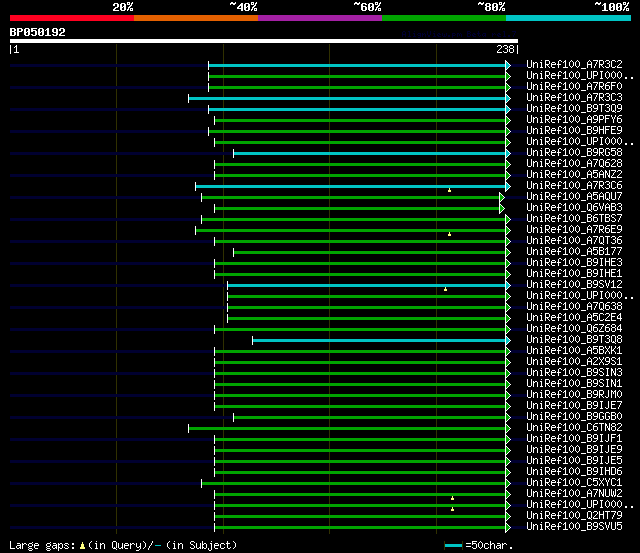Click the UniRef100_B9RJM0 identifier

574,395
